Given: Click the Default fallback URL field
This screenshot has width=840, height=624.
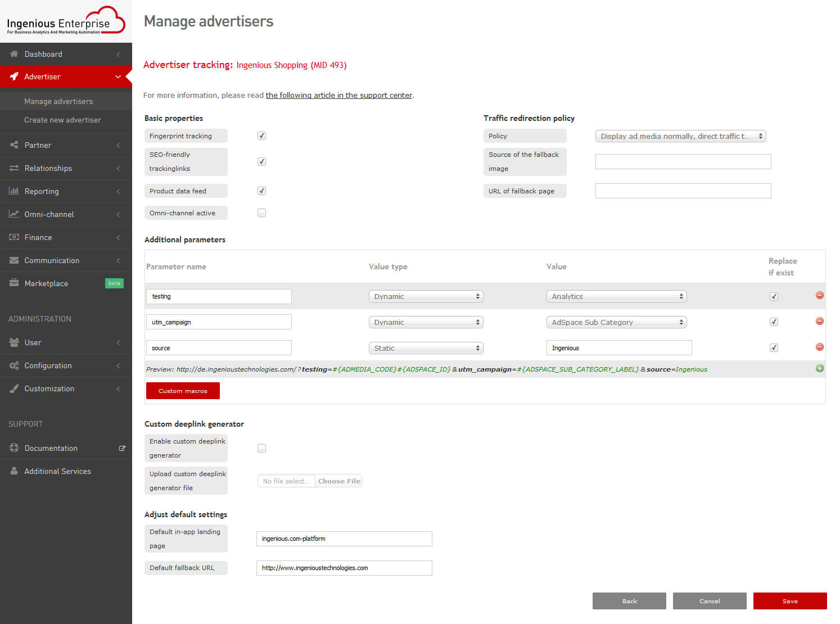Looking at the screenshot, I should coord(344,568).
